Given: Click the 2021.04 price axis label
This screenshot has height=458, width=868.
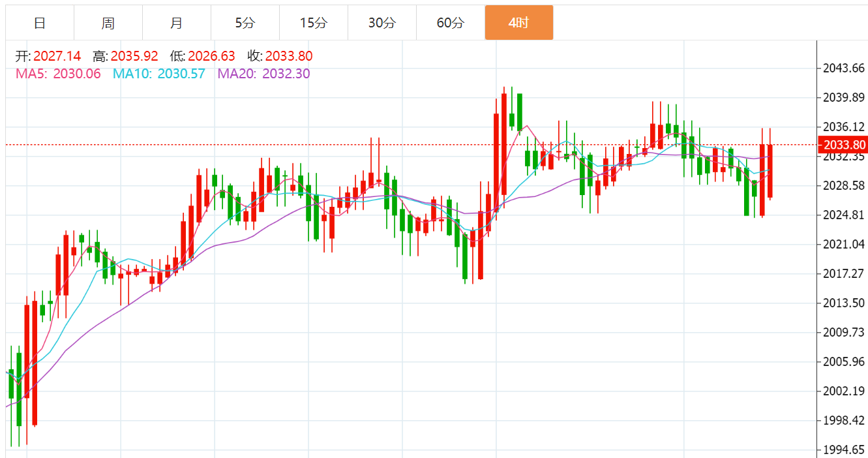Looking at the screenshot, I should 844,245.
